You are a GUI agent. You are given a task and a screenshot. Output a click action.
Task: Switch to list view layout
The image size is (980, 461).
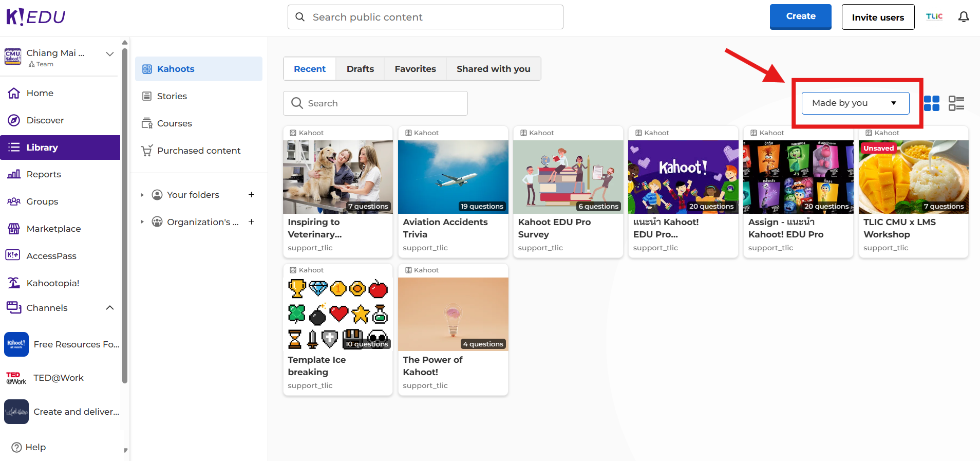pos(956,103)
